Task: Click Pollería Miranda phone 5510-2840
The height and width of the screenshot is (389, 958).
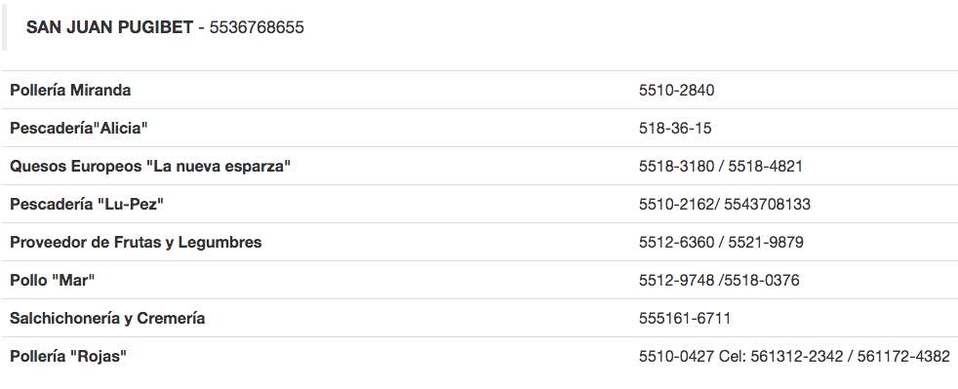Action: [x=676, y=90]
